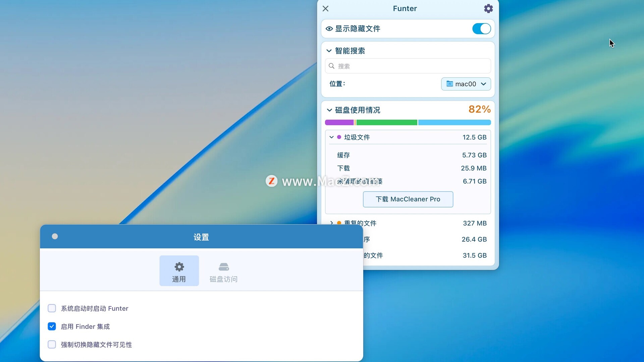This screenshot has width=644, height=362.
Task: Collapse the 垃圾文件 row chevron
Action: point(331,137)
